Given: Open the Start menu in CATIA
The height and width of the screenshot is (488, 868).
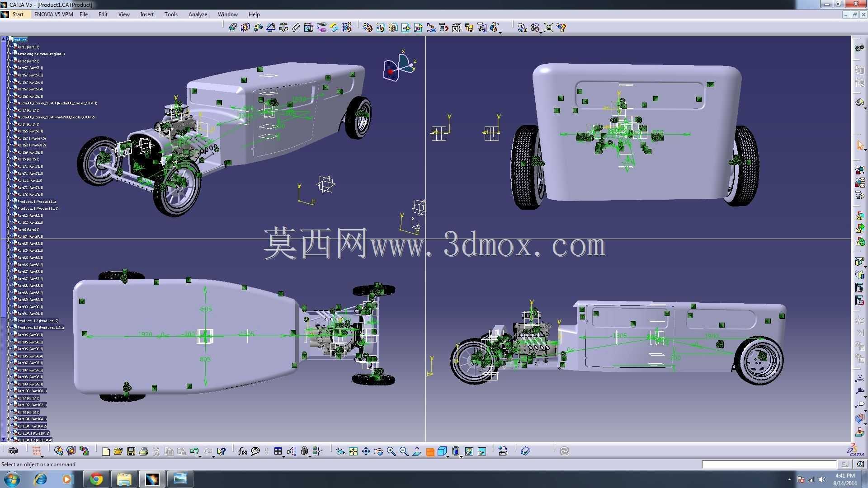Looking at the screenshot, I should click(x=18, y=14).
